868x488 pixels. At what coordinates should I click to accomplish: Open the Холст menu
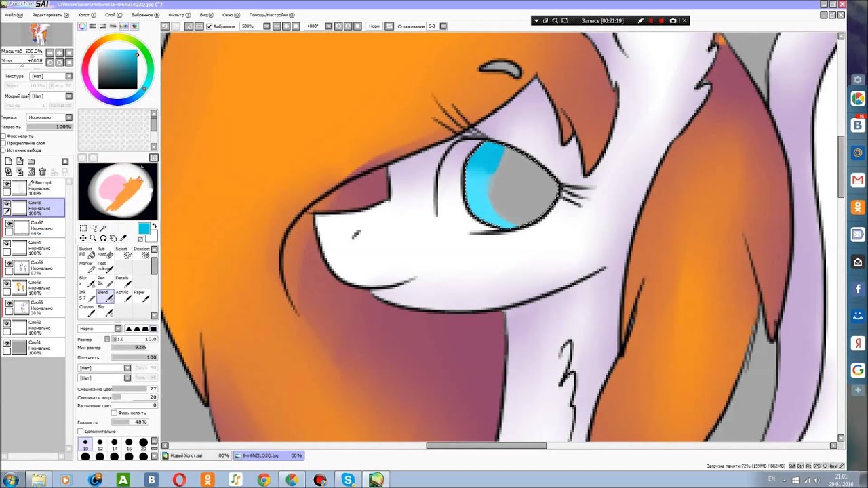coord(85,14)
